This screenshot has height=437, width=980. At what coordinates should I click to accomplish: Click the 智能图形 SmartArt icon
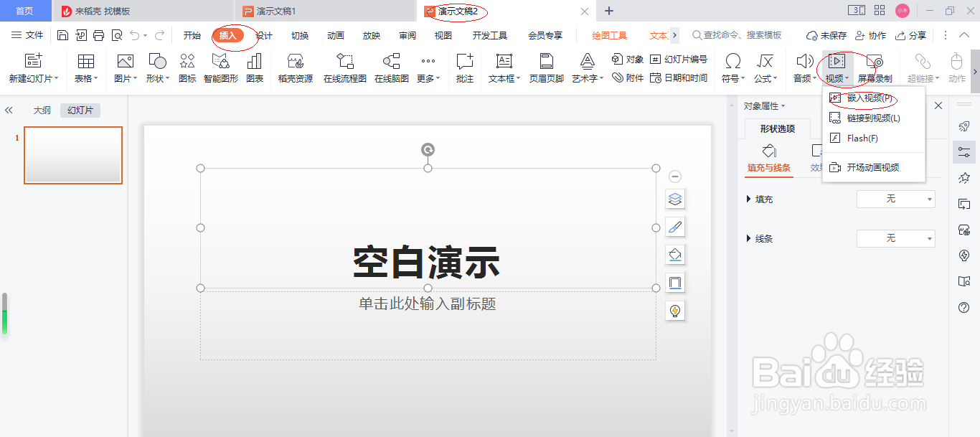tap(220, 68)
